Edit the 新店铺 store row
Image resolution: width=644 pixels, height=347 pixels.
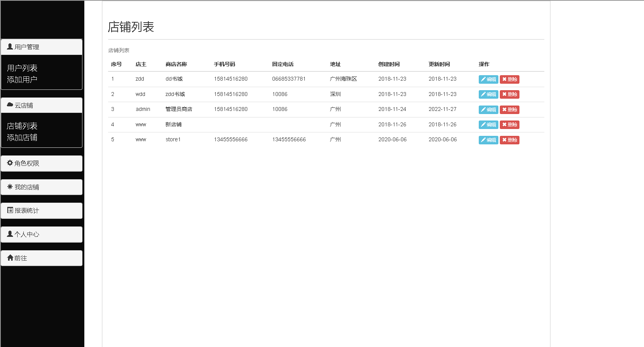click(488, 124)
